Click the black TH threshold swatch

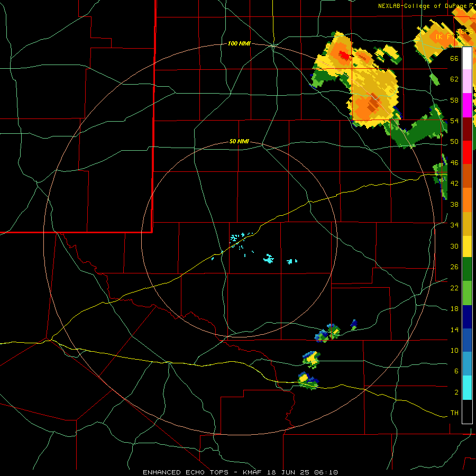tap(467, 411)
